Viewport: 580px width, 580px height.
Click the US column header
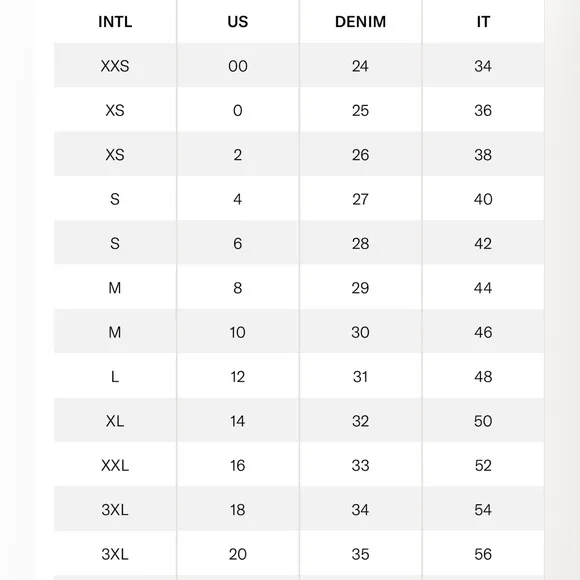tap(238, 21)
